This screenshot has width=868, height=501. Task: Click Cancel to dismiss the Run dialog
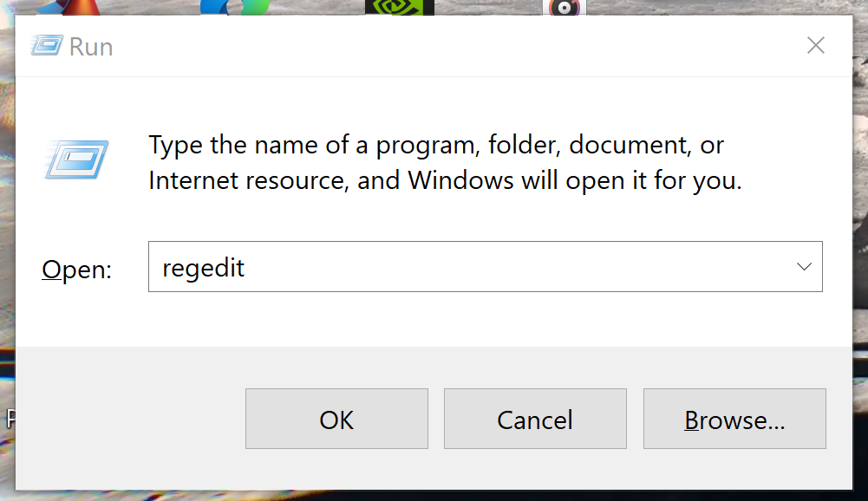click(x=534, y=420)
